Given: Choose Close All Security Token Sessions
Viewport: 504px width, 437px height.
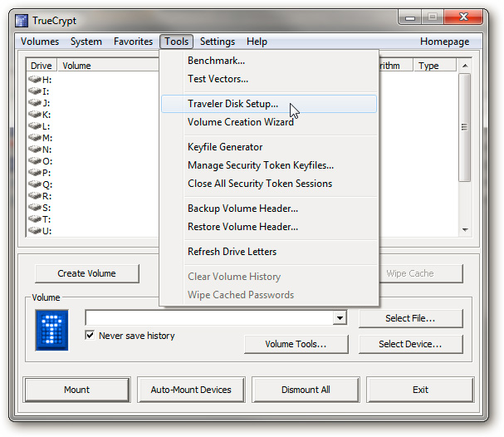Looking at the screenshot, I should 269,184.
